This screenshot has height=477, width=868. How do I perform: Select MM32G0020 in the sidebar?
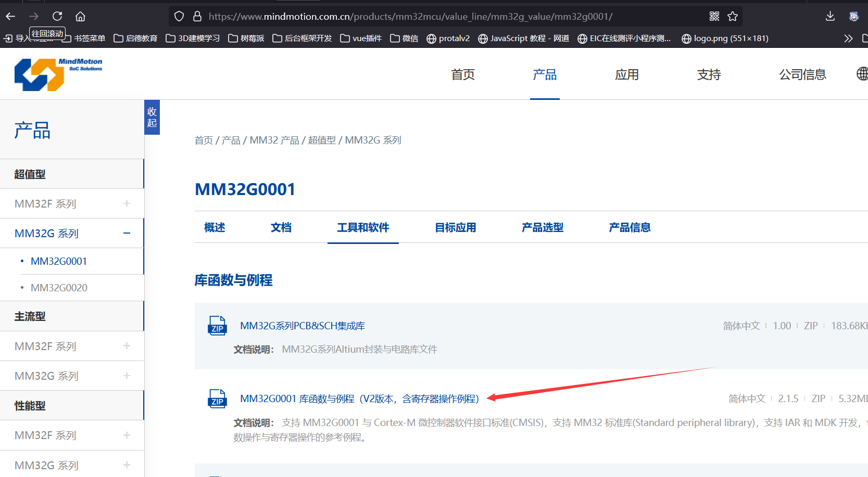click(59, 288)
